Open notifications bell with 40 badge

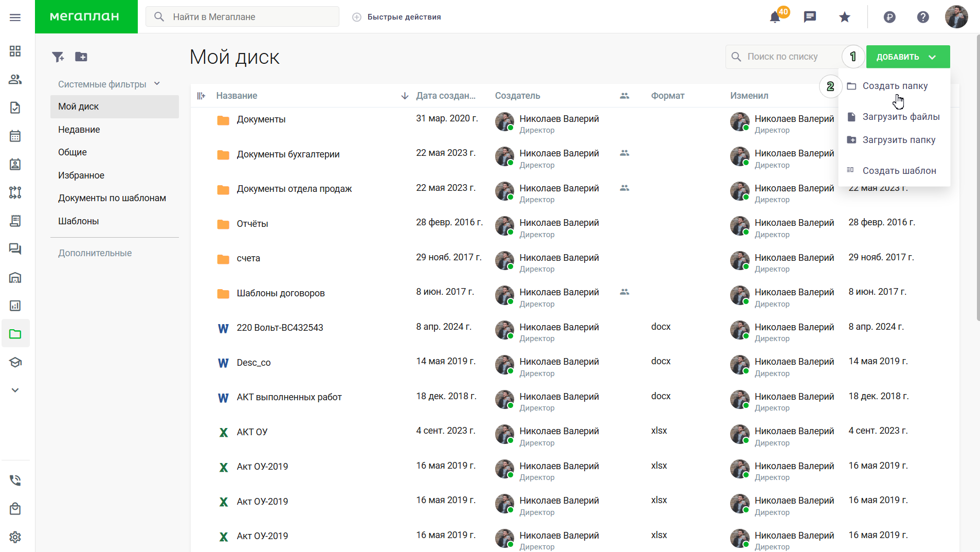pos(775,17)
